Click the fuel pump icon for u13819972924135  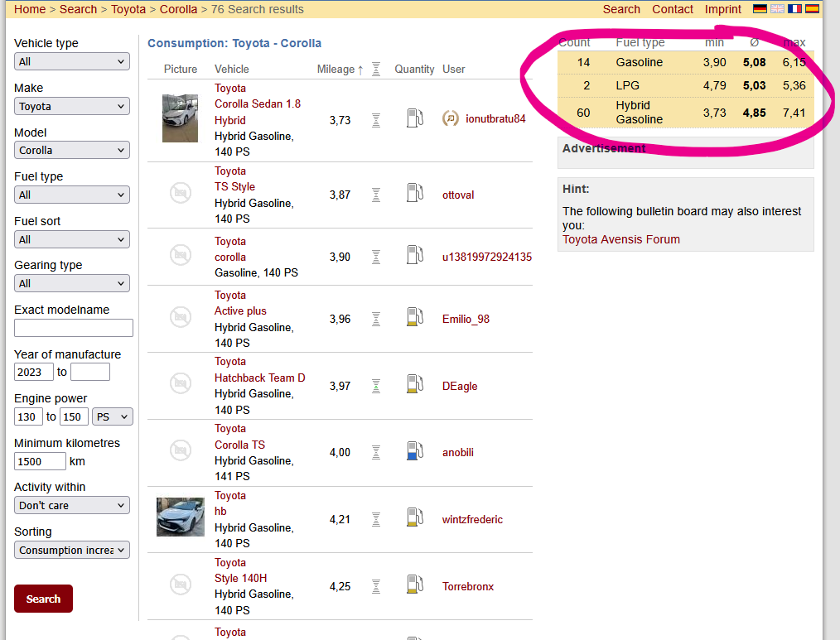415,255
